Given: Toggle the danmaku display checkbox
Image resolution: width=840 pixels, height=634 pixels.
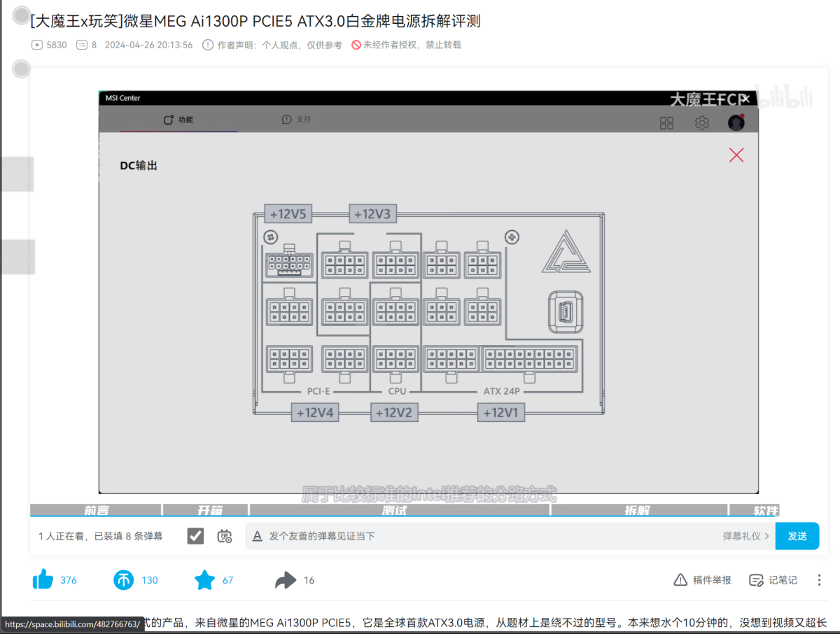Looking at the screenshot, I should [195, 536].
